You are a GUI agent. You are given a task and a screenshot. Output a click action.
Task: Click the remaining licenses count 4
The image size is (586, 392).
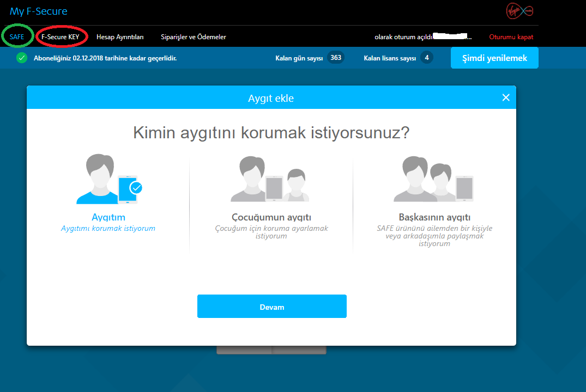(426, 58)
